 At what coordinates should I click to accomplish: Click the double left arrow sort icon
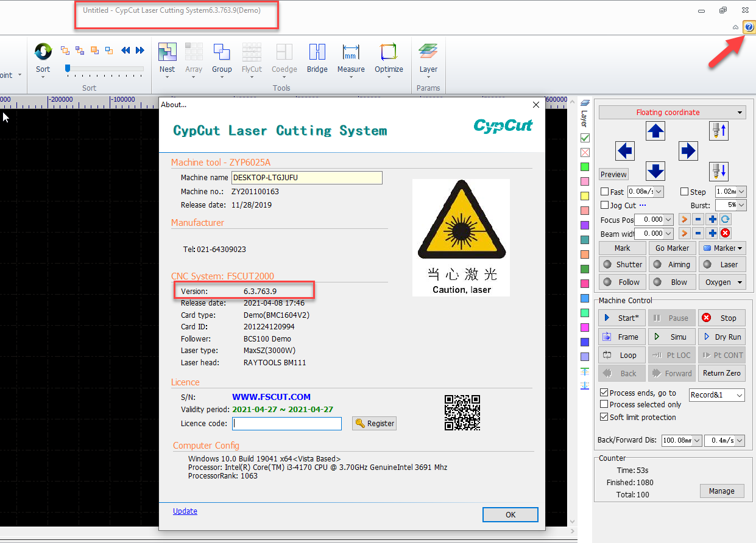point(126,51)
